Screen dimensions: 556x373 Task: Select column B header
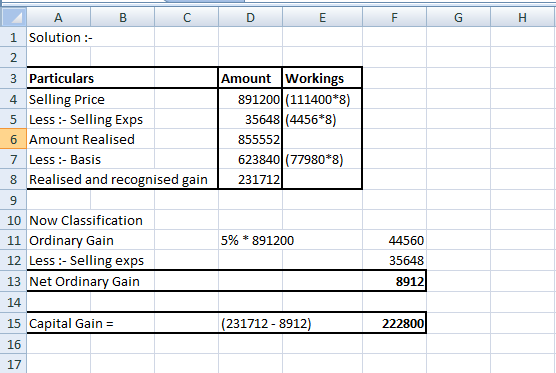(x=123, y=17)
